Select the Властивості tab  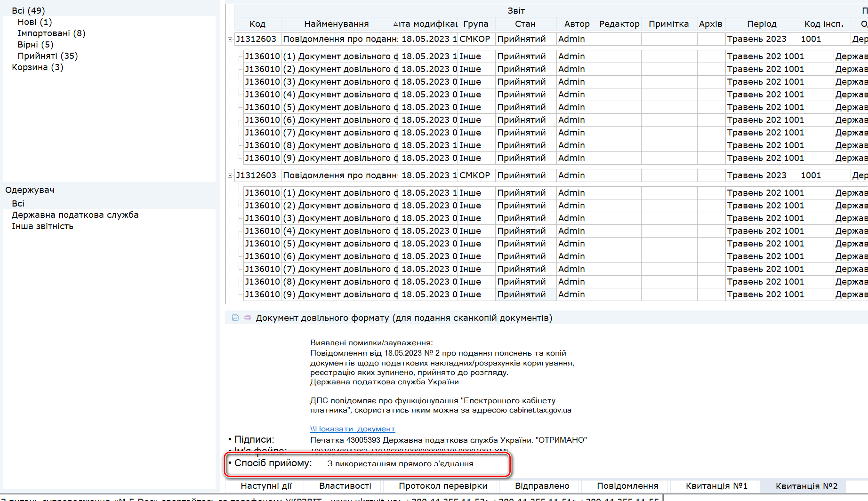pos(345,486)
